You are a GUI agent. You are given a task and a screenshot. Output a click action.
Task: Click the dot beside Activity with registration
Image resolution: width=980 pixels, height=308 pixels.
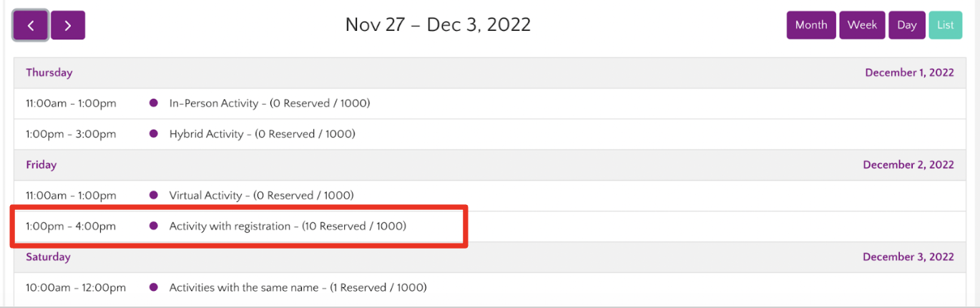pyautogui.click(x=153, y=226)
